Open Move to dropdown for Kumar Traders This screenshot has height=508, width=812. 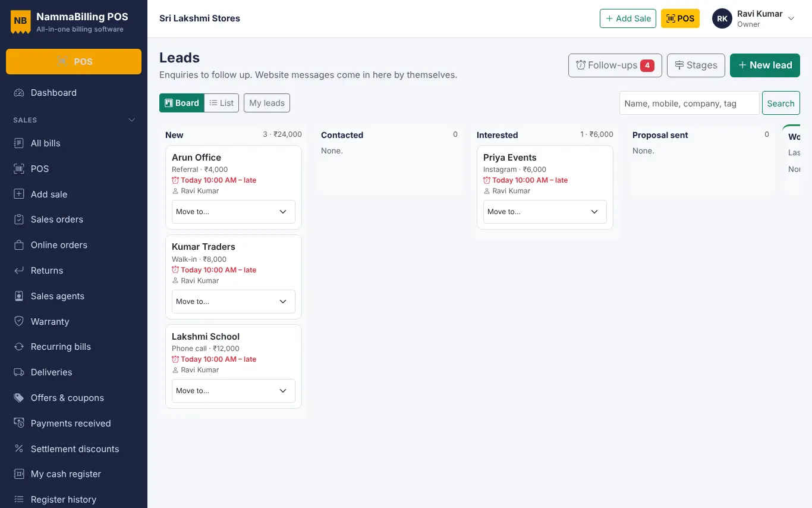click(234, 302)
